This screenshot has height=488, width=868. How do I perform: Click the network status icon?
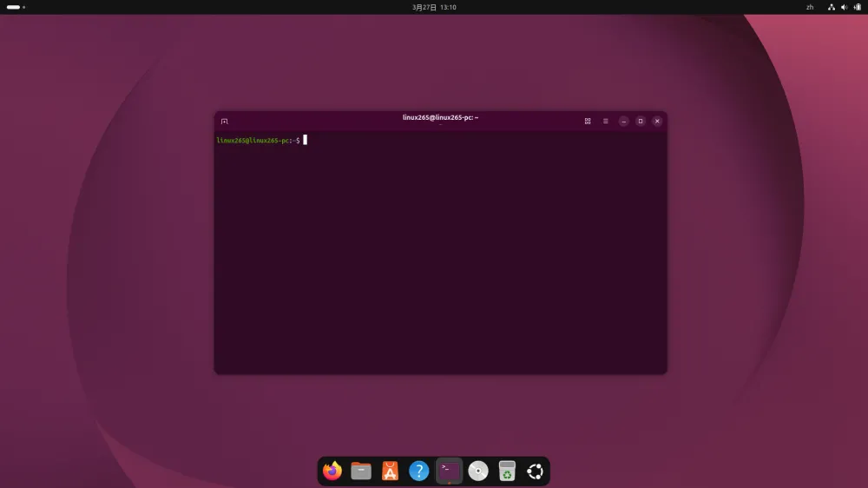(831, 7)
